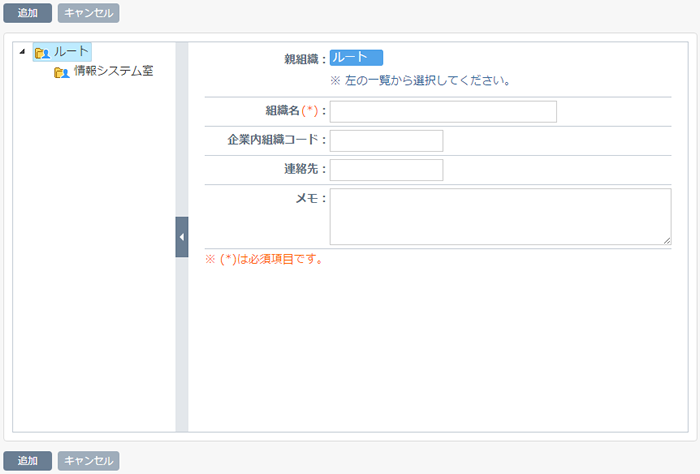The height and width of the screenshot is (474, 700).
Task: Click the メモ textarea resize grip
Action: click(x=667, y=241)
